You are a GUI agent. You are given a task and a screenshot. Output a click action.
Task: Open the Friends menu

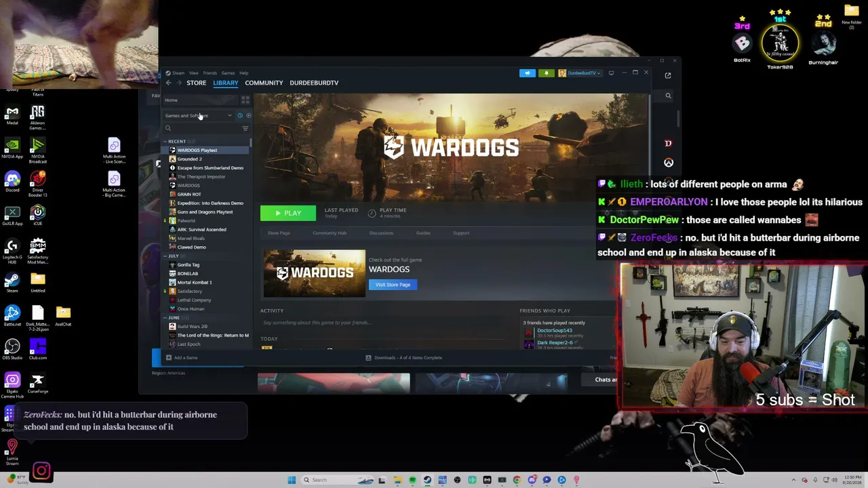click(210, 73)
